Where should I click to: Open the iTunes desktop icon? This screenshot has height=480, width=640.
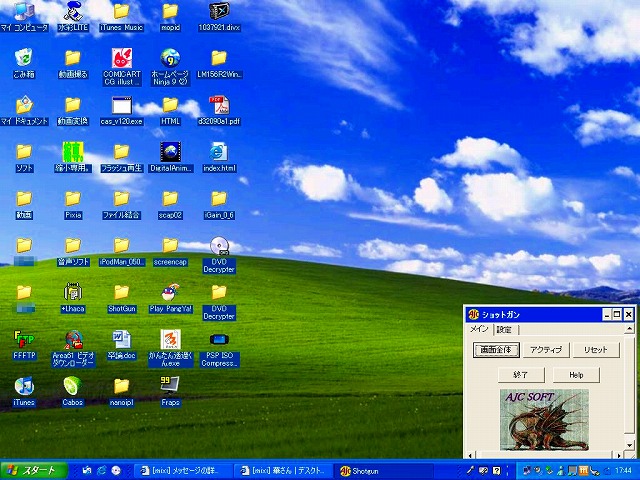[x=23, y=387]
